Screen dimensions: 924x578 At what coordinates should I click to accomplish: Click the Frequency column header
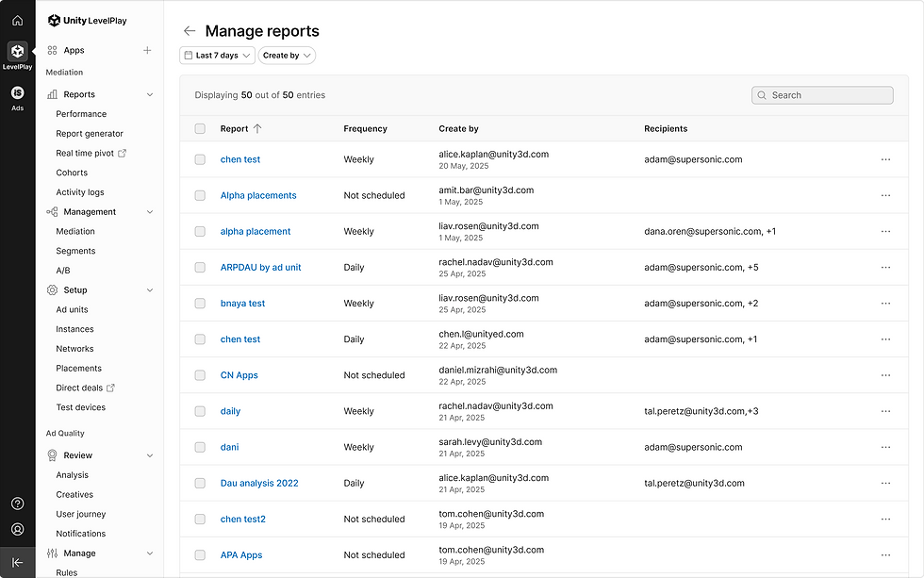pos(366,128)
